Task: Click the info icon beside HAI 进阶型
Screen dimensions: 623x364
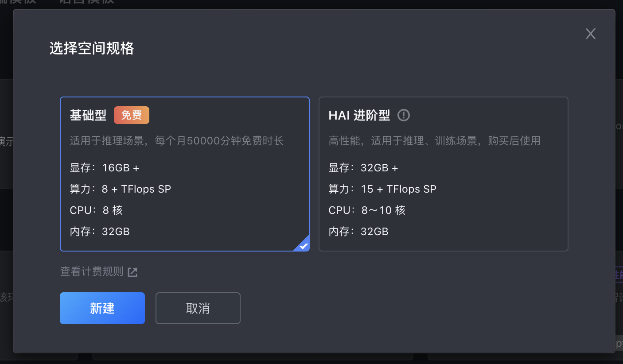Action: (404, 116)
